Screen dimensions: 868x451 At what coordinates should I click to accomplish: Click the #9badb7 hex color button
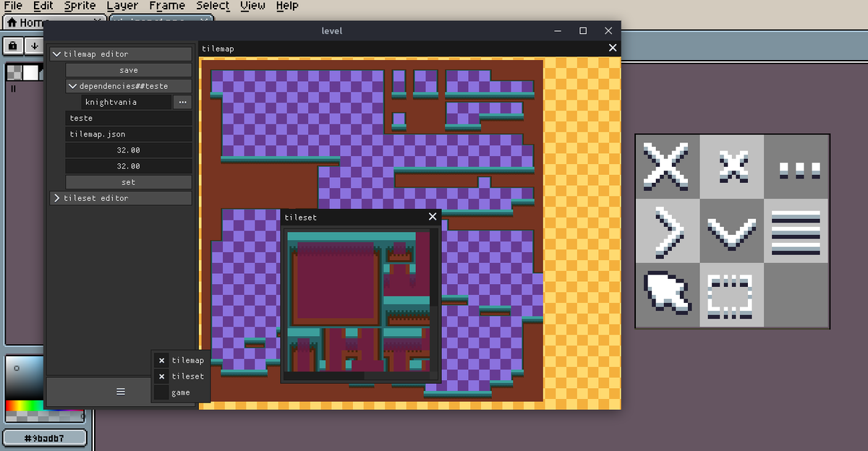pyautogui.click(x=45, y=438)
